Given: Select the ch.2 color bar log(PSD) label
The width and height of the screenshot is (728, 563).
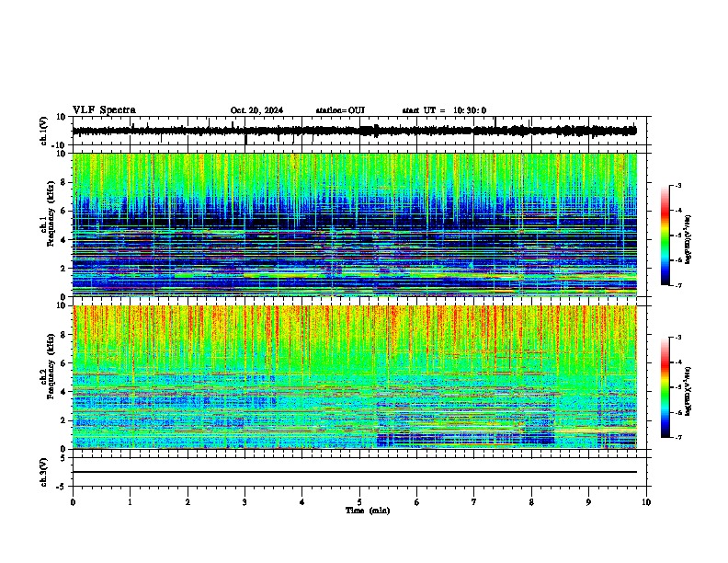Looking at the screenshot, I should pos(688,391).
